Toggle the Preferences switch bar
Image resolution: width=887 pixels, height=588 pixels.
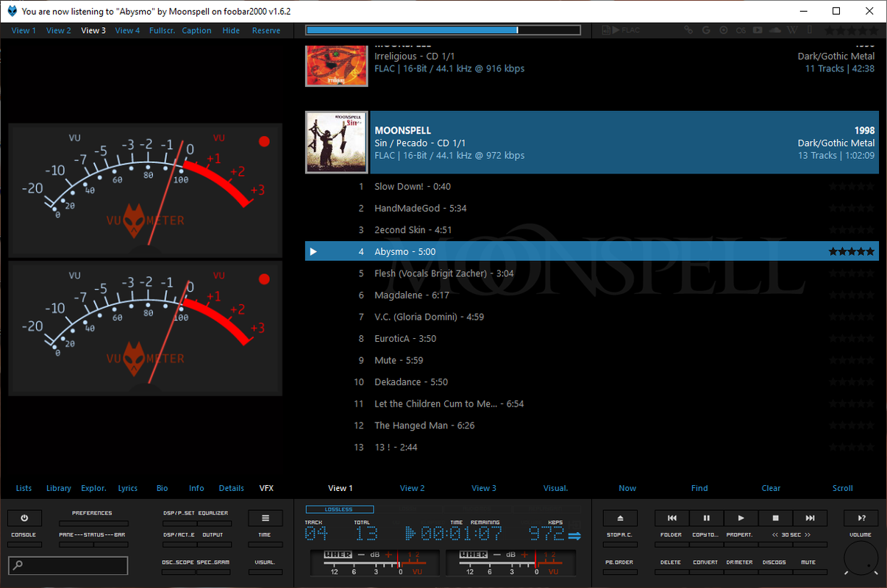tap(93, 523)
